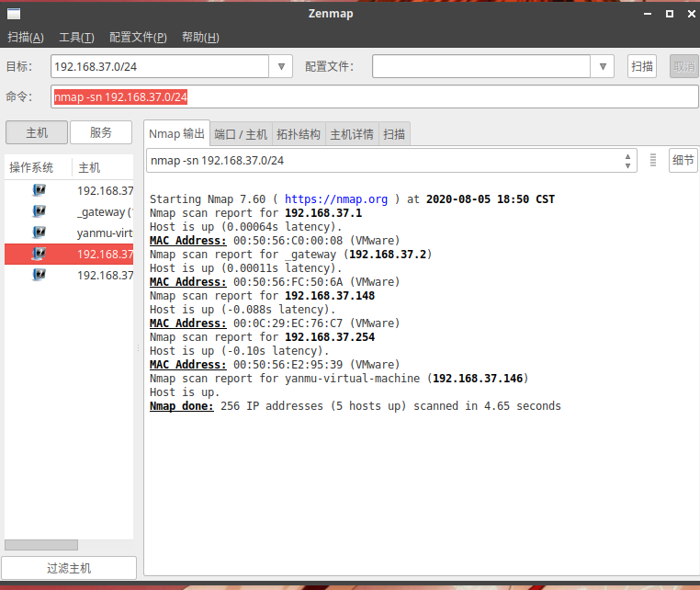This screenshot has width=700, height=590.
Task: Maximize the Zenmap window
Action: [x=670, y=14]
